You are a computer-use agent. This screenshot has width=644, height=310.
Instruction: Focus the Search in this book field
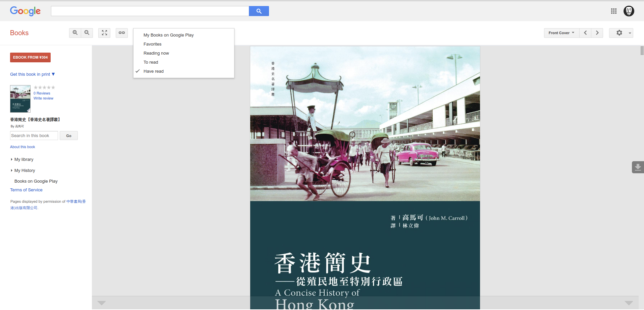coord(34,136)
